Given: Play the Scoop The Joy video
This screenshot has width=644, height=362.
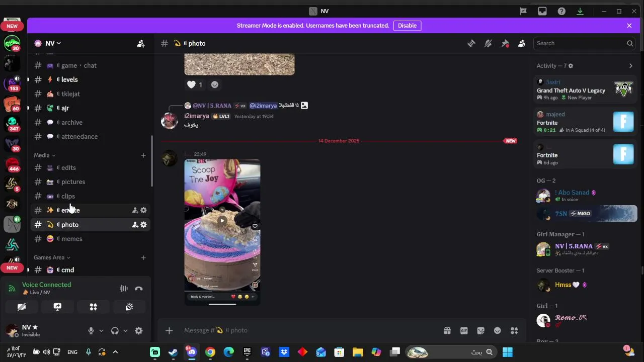Looking at the screenshot, I should 222,220.
